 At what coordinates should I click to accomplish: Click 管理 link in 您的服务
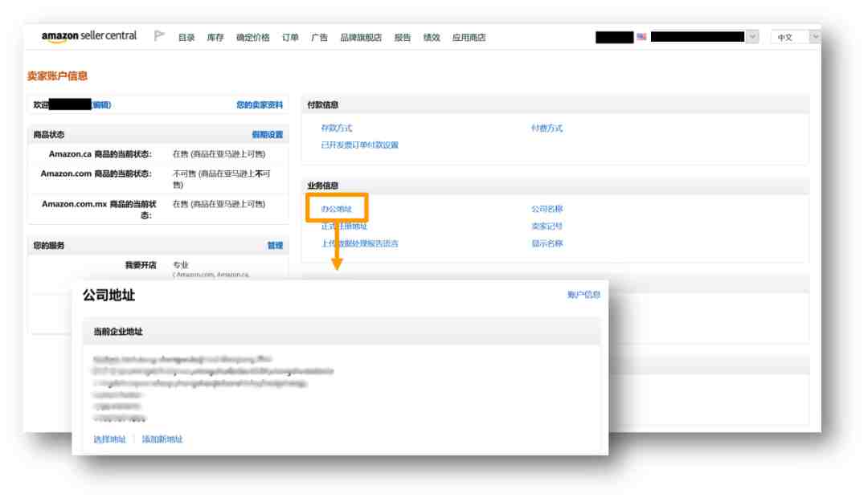[275, 245]
